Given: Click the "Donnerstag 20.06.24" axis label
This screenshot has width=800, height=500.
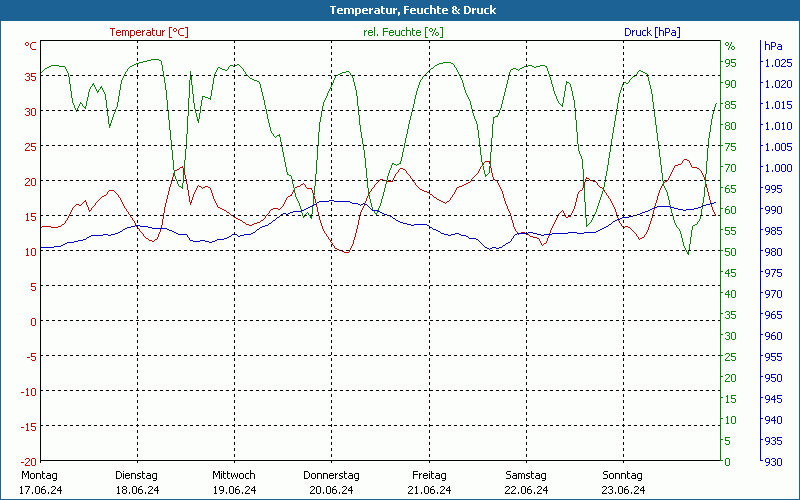Looking at the screenshot, I should pos(331,483).
